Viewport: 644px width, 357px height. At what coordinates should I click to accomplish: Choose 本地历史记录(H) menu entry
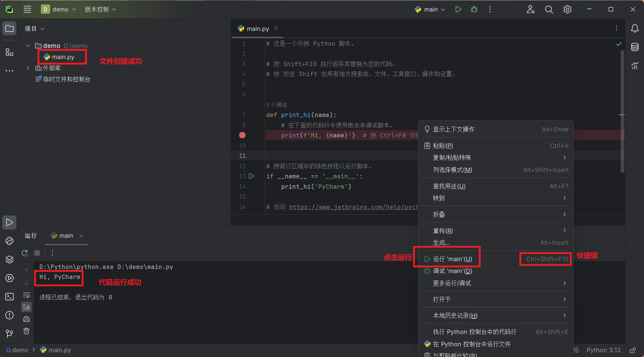tap(496, 315)
